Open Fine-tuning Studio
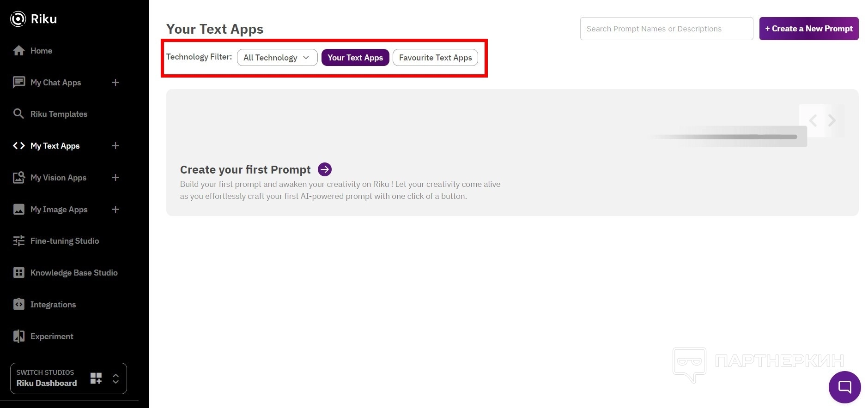Screen dimensions: 868x408 (x=65, y=241)
